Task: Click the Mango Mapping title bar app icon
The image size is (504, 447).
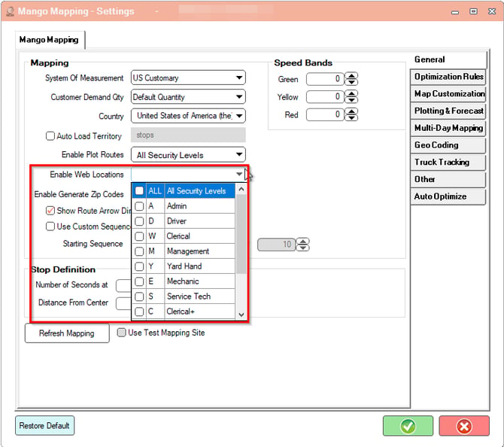Action: (x=10, y=11)
